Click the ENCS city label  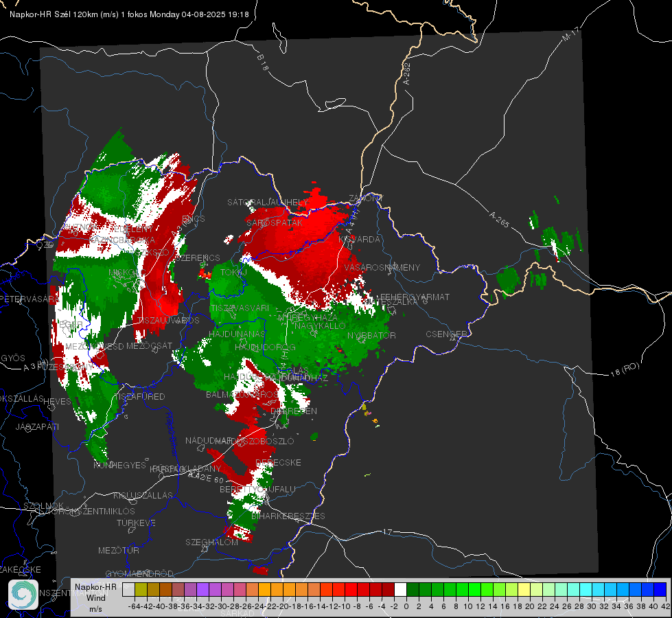tap(194, 219)
